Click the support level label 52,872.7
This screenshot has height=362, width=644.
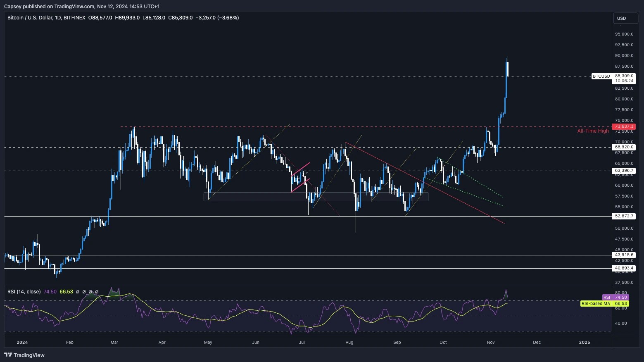click(x=624, y=215)
